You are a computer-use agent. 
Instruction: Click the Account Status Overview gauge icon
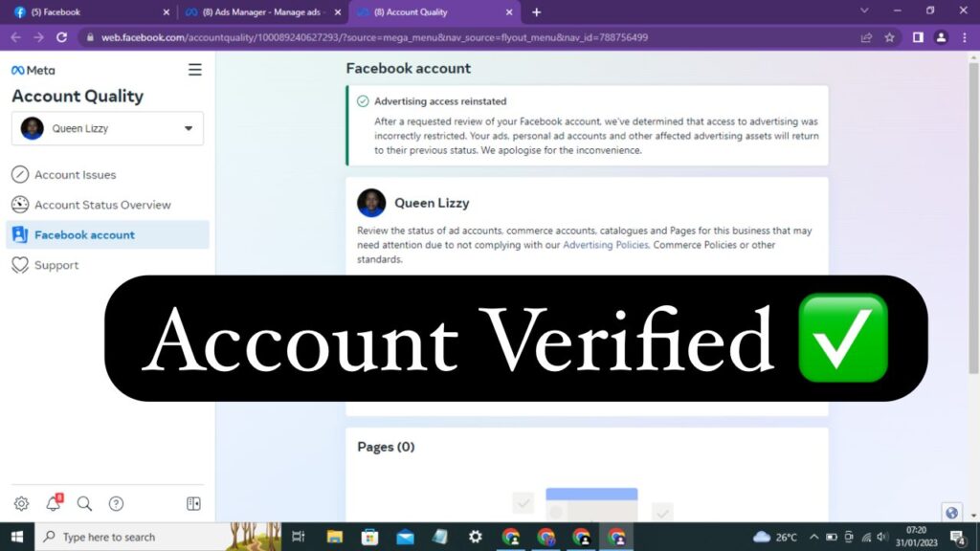(x=20, y=205)
